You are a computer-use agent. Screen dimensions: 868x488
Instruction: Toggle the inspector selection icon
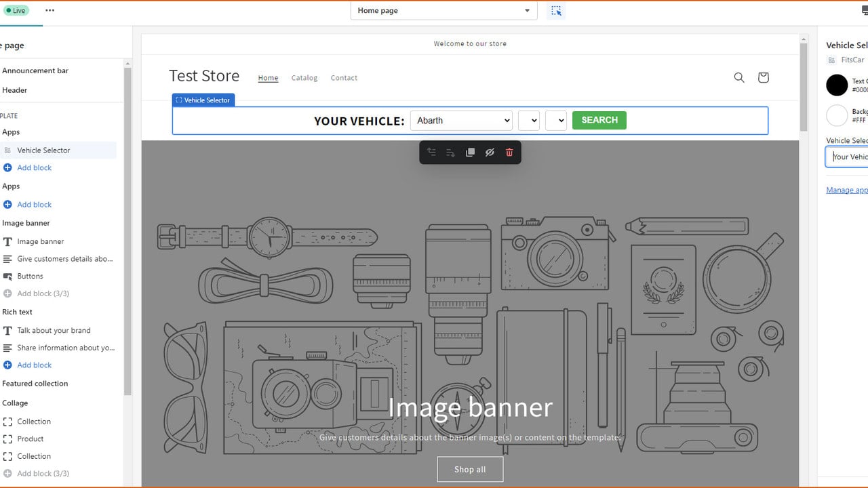click(556, 11)
